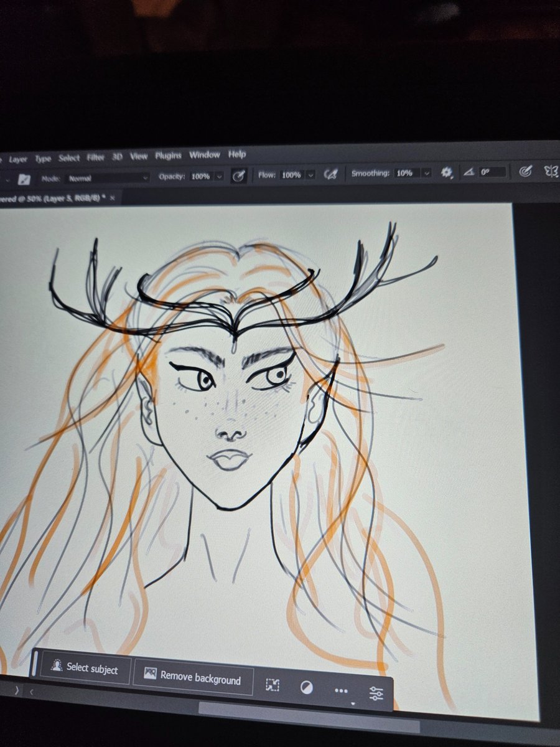Open the View menu
The height and width of the screenshot is (747, 560).
coord(139,156)
